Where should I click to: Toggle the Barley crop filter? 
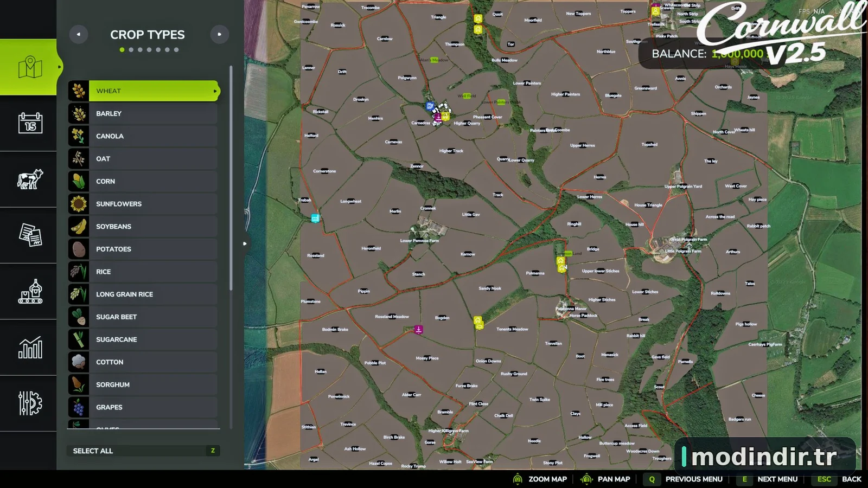[143, 114]
